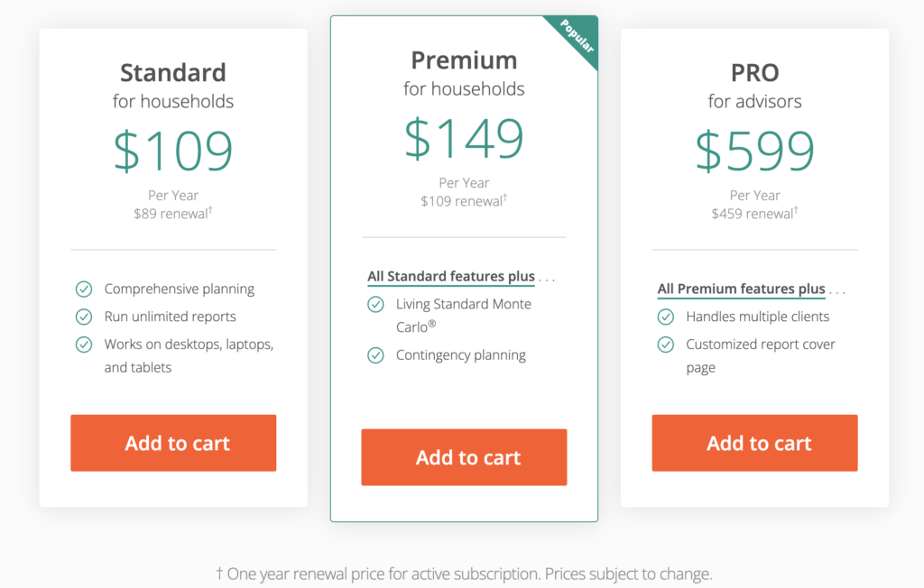The image size is (924, 588).
Task: Click checkmark next to Works on desktops
Action: tap(84, 345)
